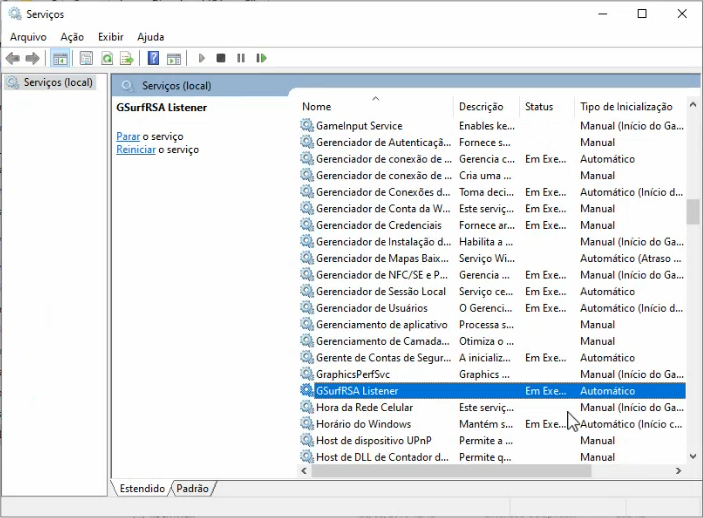Open the Exibir menu
Screen dimensions: 703x518
coord(111,37)
